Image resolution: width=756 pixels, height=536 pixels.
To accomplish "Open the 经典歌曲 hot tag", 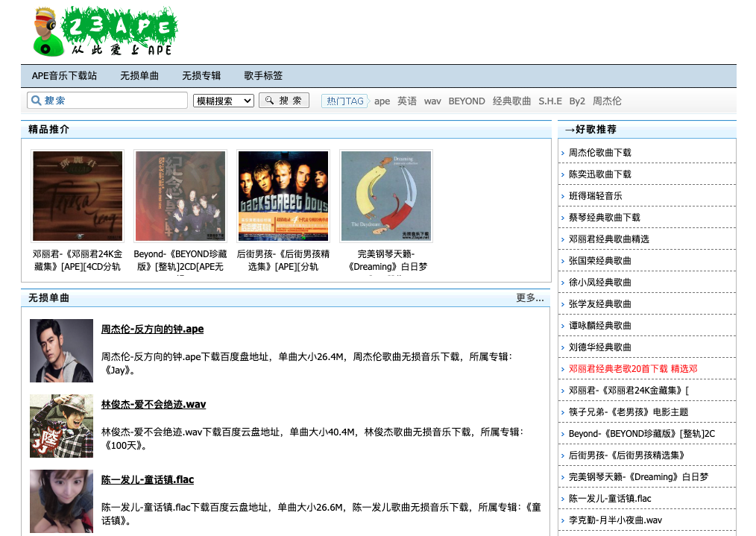I will 511,101.
